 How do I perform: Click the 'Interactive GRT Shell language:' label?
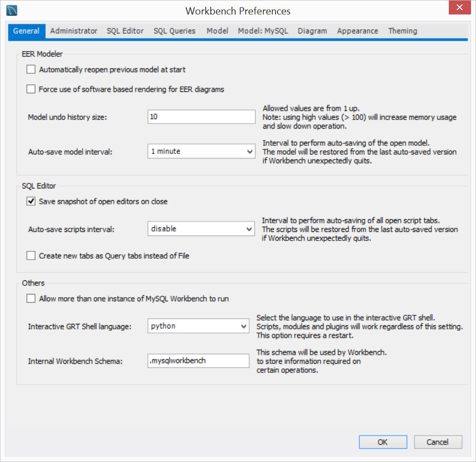coord(79,327)
